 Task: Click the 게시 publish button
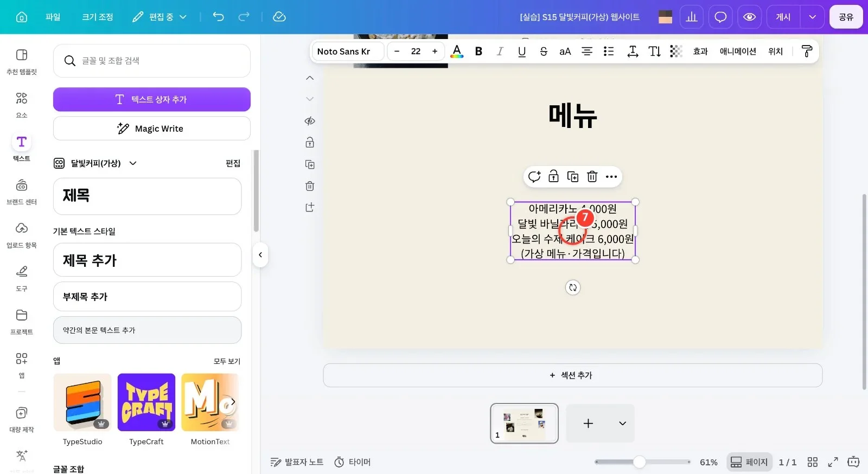[x=783, y=17]
